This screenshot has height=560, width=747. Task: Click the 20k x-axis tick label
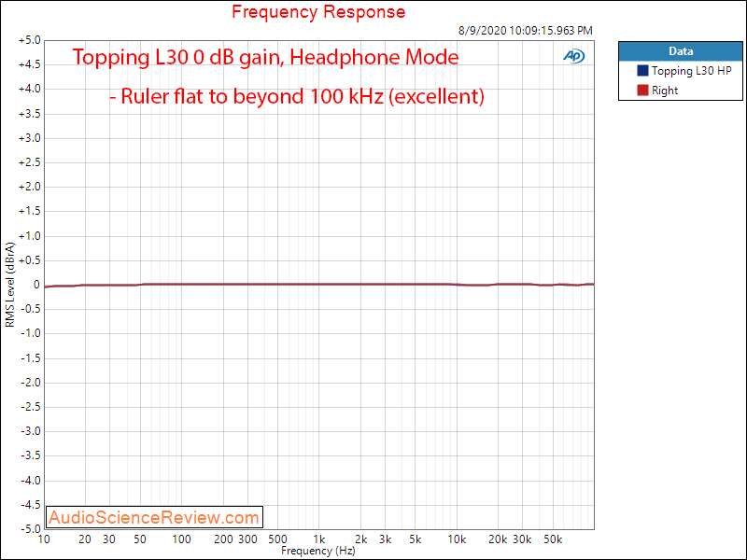point(498,539)
